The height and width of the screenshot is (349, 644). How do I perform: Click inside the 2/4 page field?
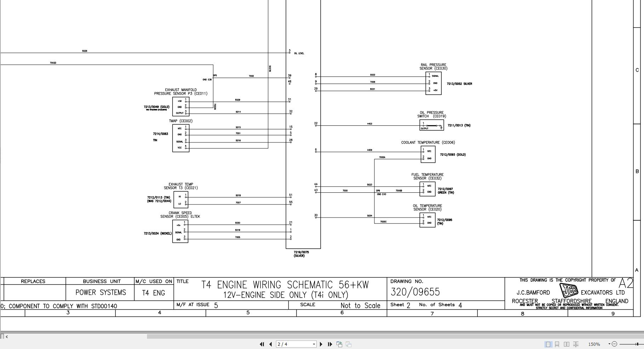[290, 344]
